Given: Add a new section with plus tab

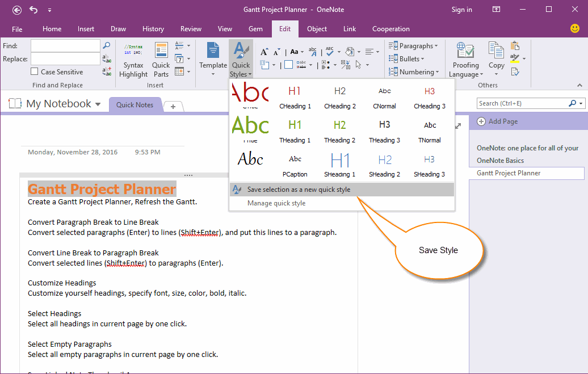Looking at the screenshot, I should tap(173, 107).
